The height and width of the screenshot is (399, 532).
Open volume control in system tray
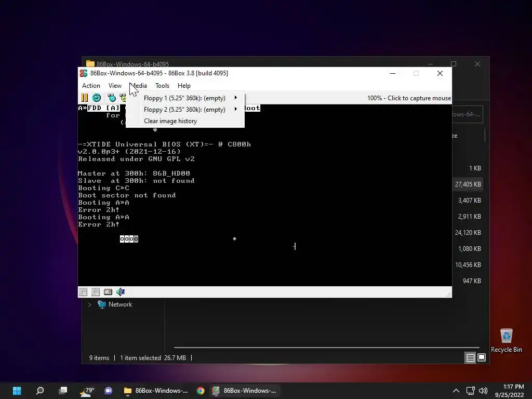click(483, 391)
